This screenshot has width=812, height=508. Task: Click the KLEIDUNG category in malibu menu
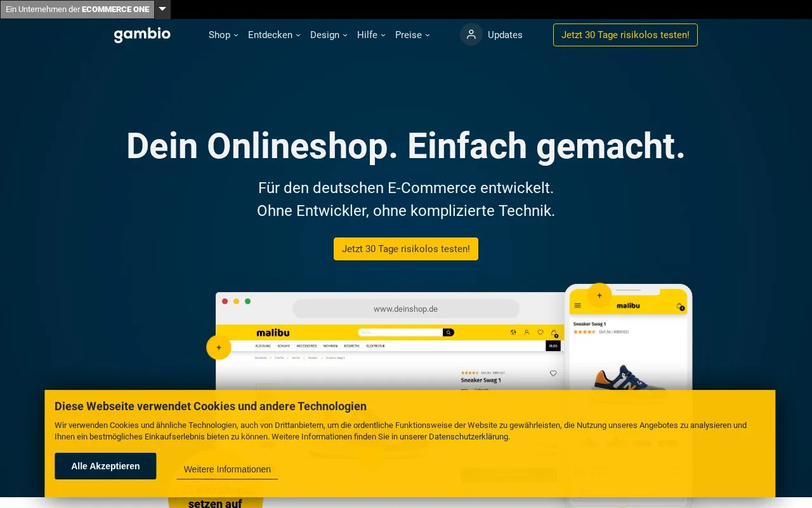click(263, 346)
